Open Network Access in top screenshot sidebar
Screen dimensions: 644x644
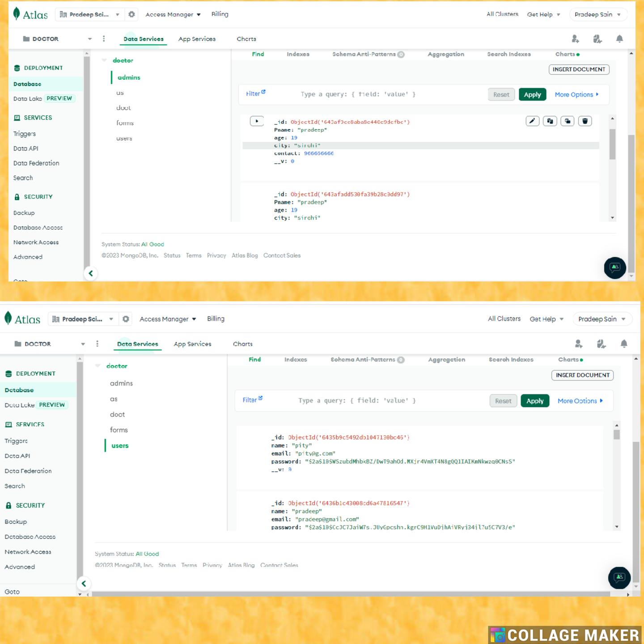tap(36, 242)
